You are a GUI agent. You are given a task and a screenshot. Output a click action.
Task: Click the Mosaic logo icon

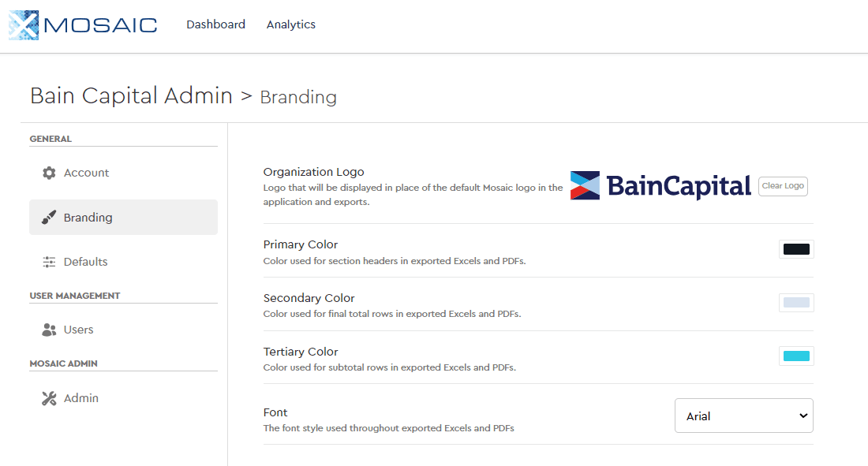click(24, 25)
